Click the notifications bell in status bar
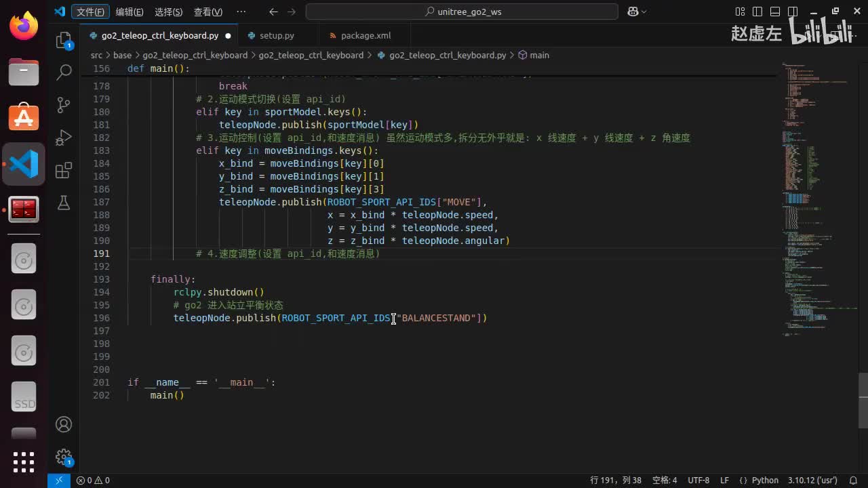Image resolution: width=868 pixels, height=488 pixels. [852, 480]
